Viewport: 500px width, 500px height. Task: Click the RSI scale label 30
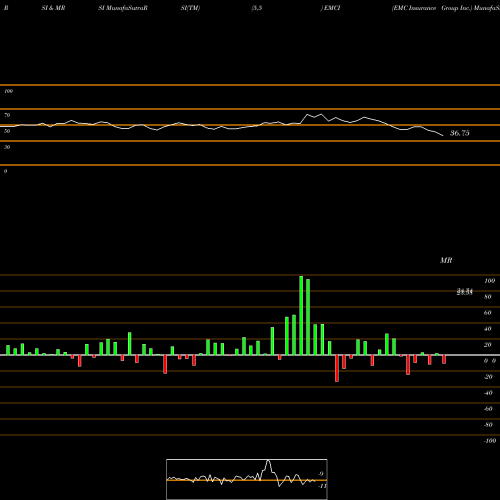(x=7, y=147)
